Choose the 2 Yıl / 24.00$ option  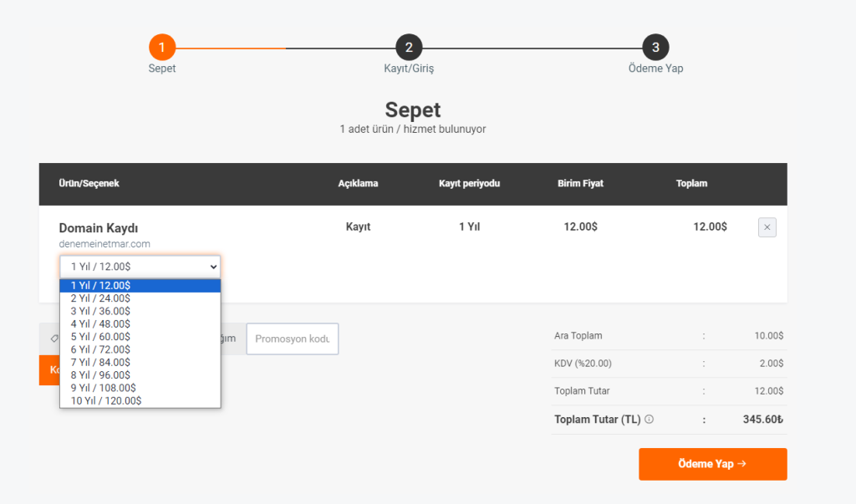(140, 298)
